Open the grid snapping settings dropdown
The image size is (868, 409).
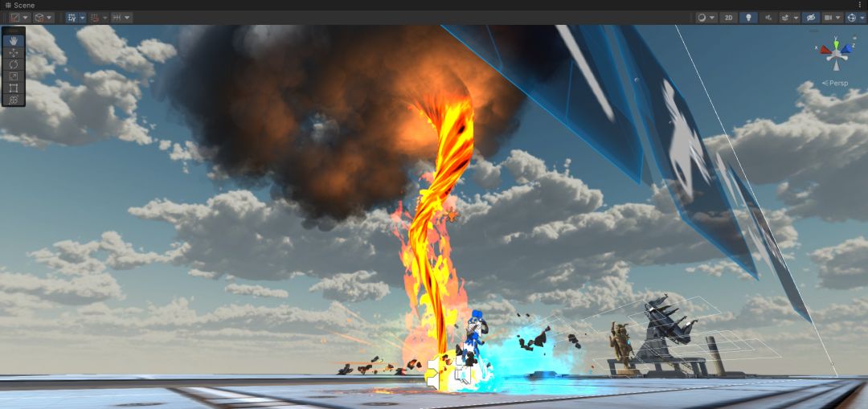105,18
